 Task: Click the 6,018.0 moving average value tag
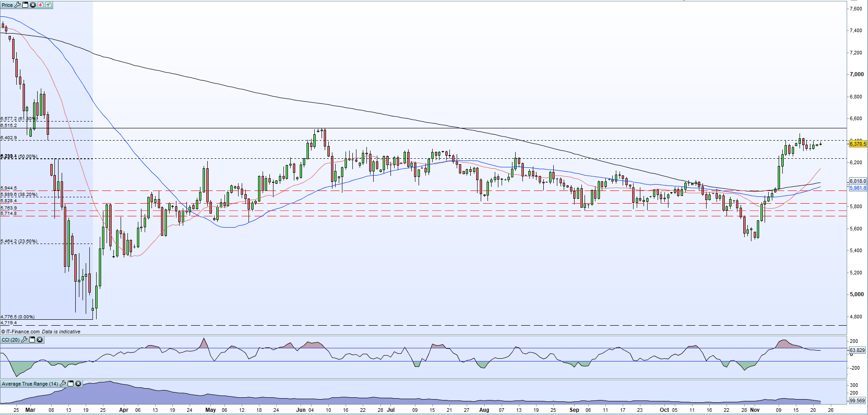[x=858, y=181]
